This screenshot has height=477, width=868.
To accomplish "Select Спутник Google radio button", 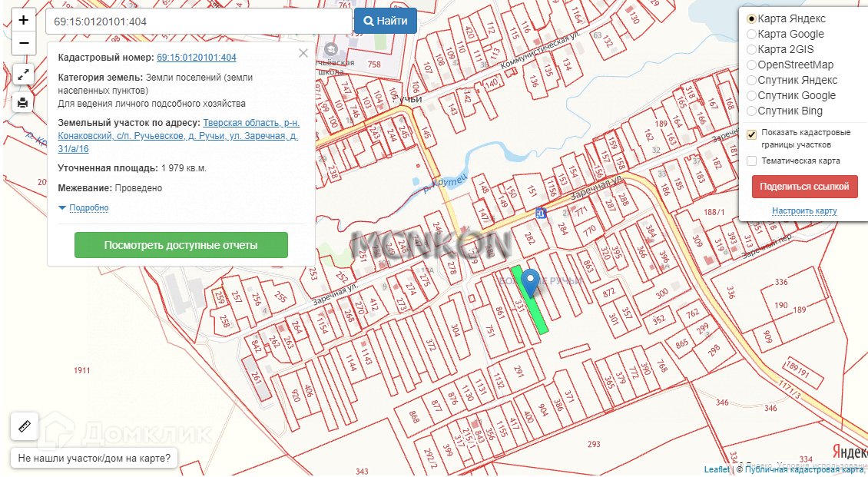I will (x=751, y=96).
